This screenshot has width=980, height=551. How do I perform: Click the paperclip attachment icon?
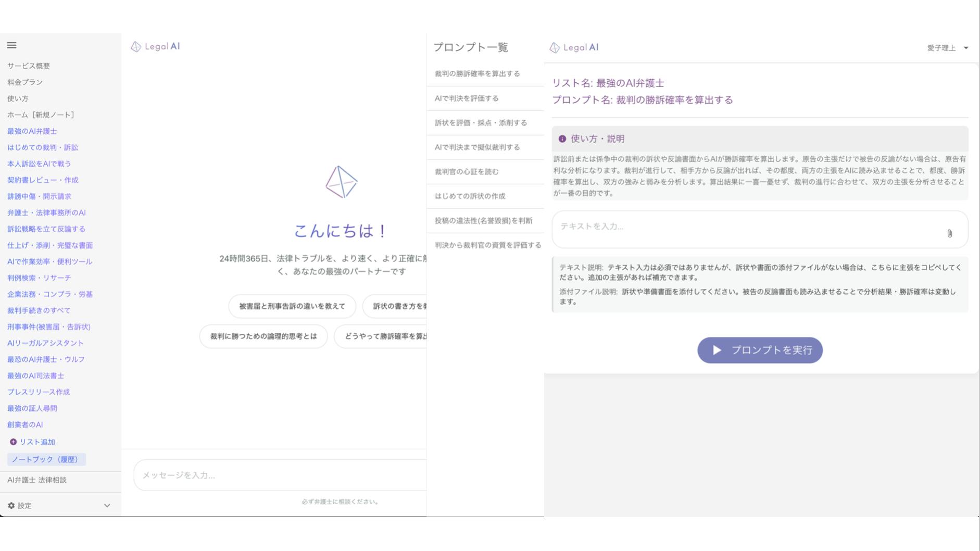pyautogui.click(x=949, y=233)
